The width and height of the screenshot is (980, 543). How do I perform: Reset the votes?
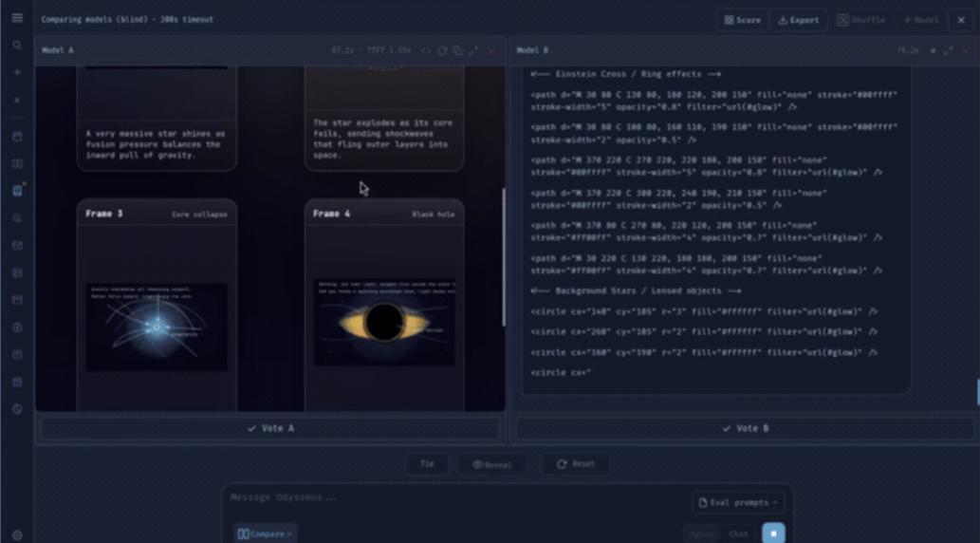click(576, 464)
